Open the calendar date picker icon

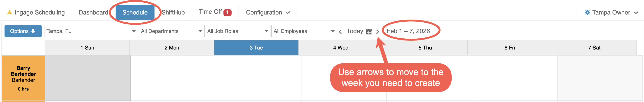(369, 31)
